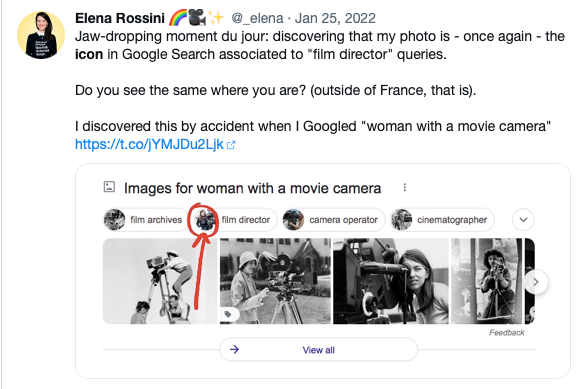Open the t.co/jYMJDu2Ljk link

[x=149, y=144]
